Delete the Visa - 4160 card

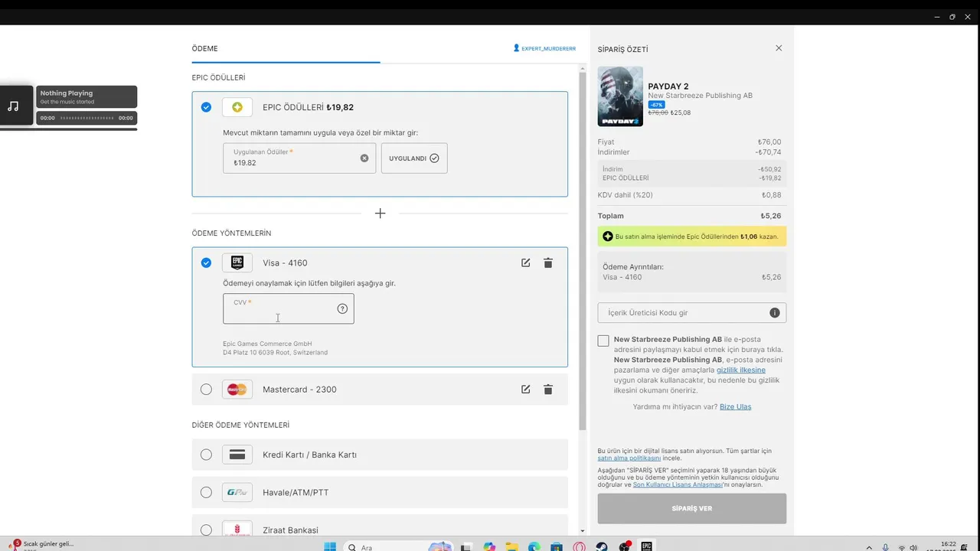pyautogui.click(x=548, y=262)
